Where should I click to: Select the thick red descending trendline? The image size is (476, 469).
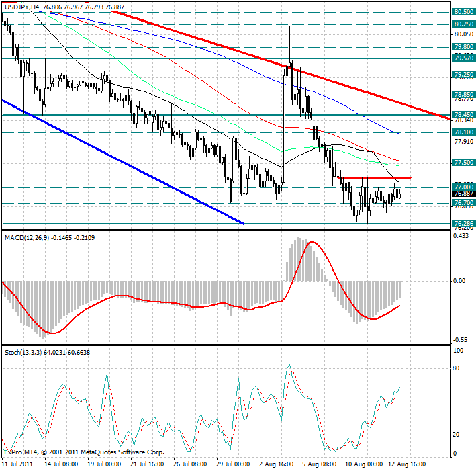pyautogui.click(x=281, y=65)
